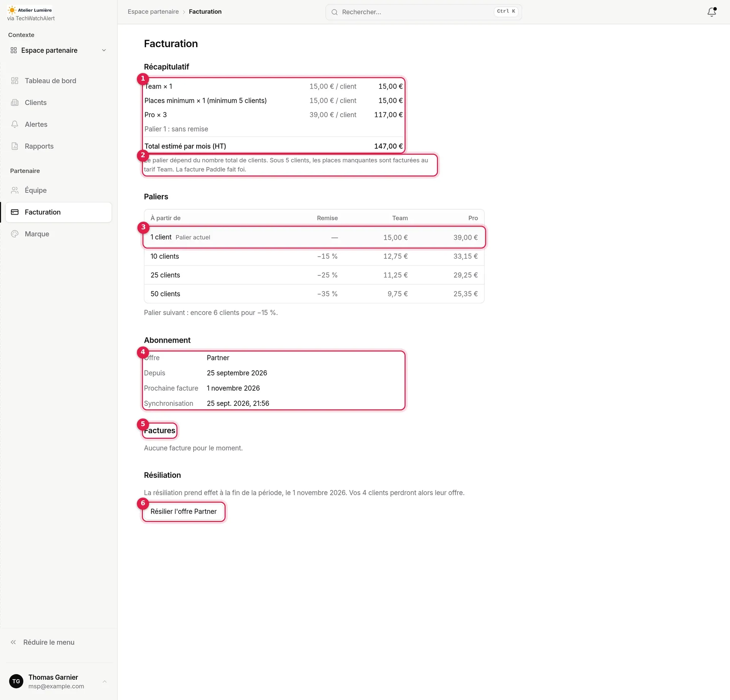Click the TG user avatar

pyautogui.click(x=16, y=681)
